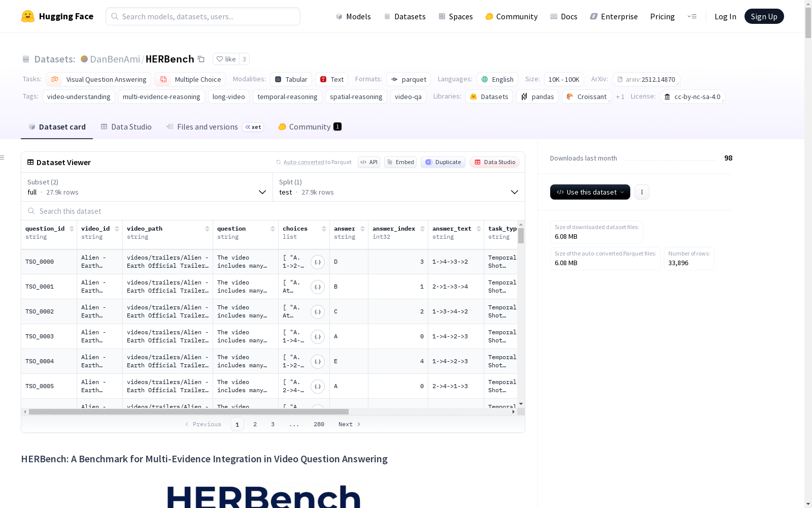Screen dimensions: 812x508
Task: Open the dataset three-dot options menu
Action: point(642,192)
